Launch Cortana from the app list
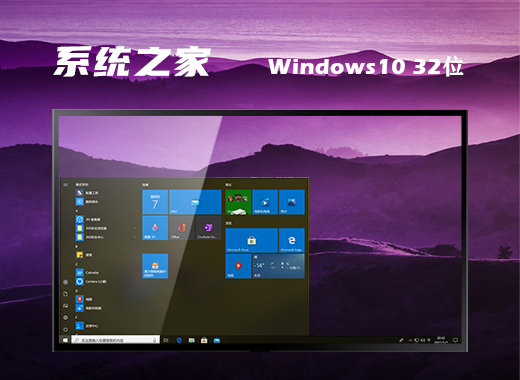Screen dimensions: 520x380 coord(91,281)
